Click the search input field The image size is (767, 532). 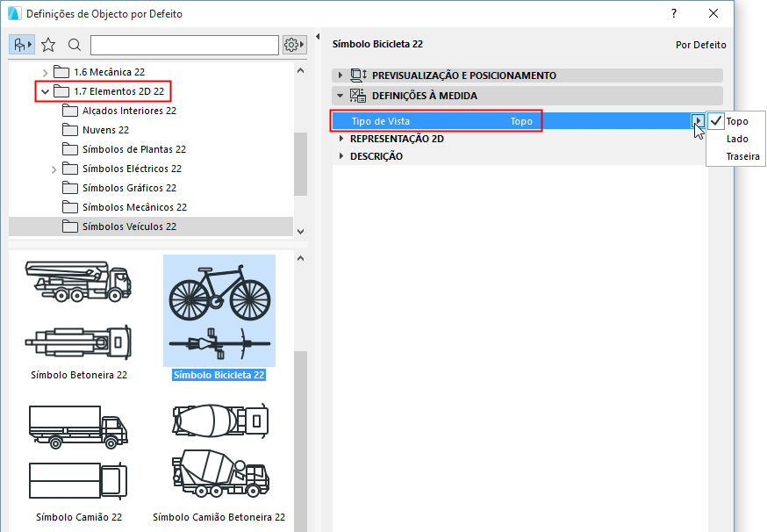184,45
